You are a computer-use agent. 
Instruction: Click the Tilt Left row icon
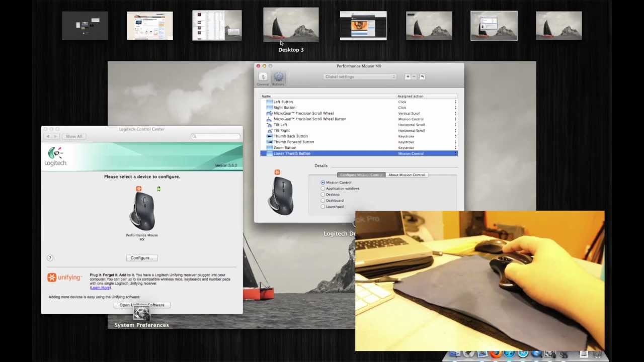point(270,125)
